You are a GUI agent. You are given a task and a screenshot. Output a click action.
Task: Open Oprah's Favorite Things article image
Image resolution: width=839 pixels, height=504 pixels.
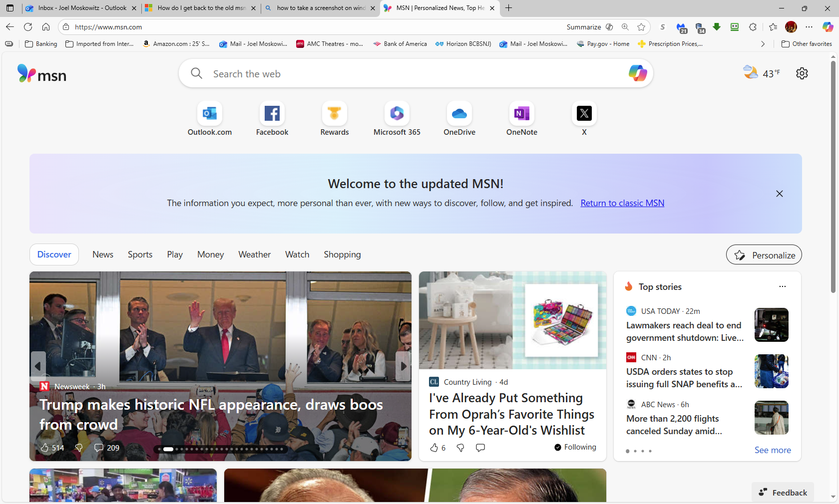pos(512,320)
